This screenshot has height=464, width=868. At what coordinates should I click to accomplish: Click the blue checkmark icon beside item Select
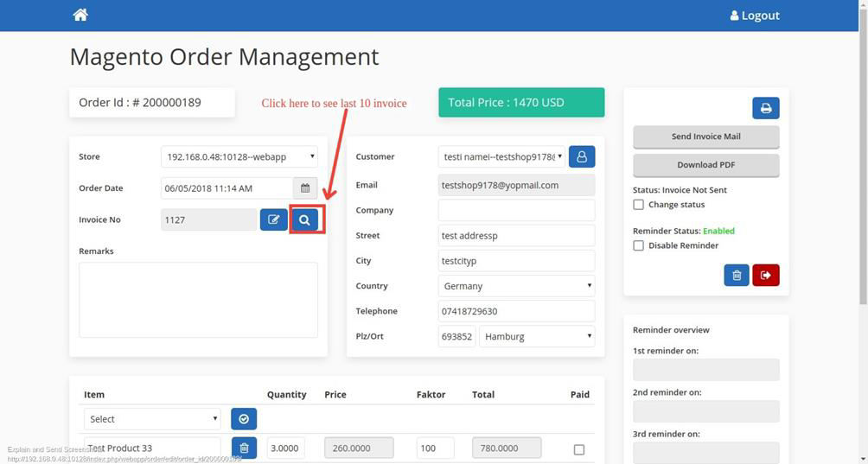[244, 419]
